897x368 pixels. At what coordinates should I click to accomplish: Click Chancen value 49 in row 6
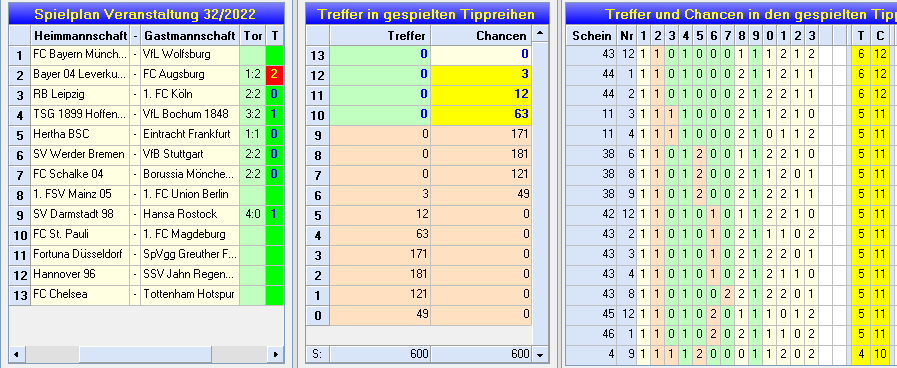[x=482, y=195]
